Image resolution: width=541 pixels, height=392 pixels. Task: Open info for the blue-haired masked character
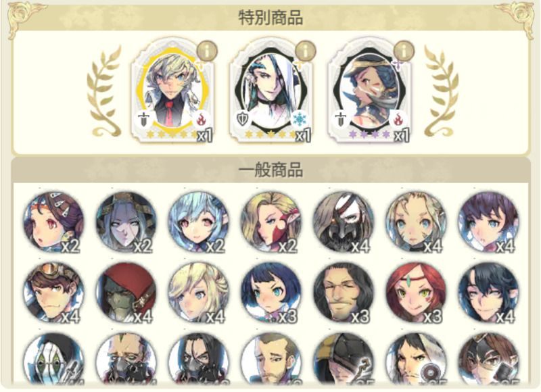tap(404, 51)
